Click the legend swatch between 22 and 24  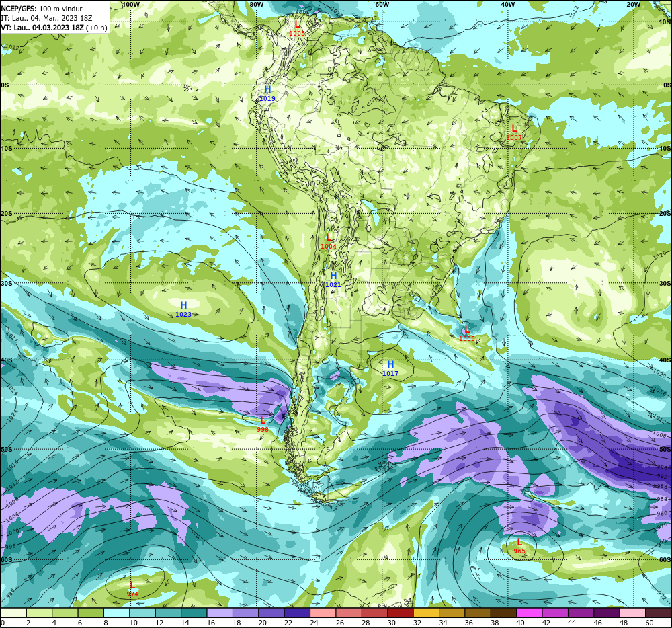(x=297, y=613)
